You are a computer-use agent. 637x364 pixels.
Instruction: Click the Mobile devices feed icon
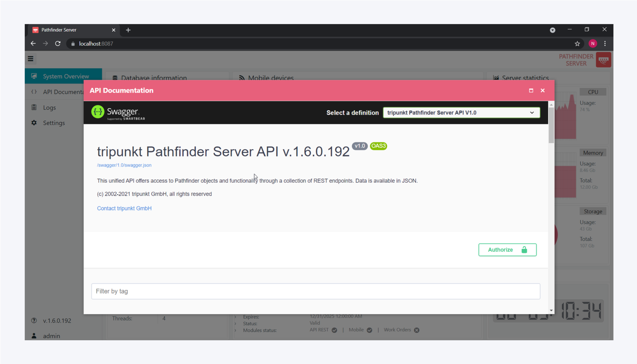[242, 78]
